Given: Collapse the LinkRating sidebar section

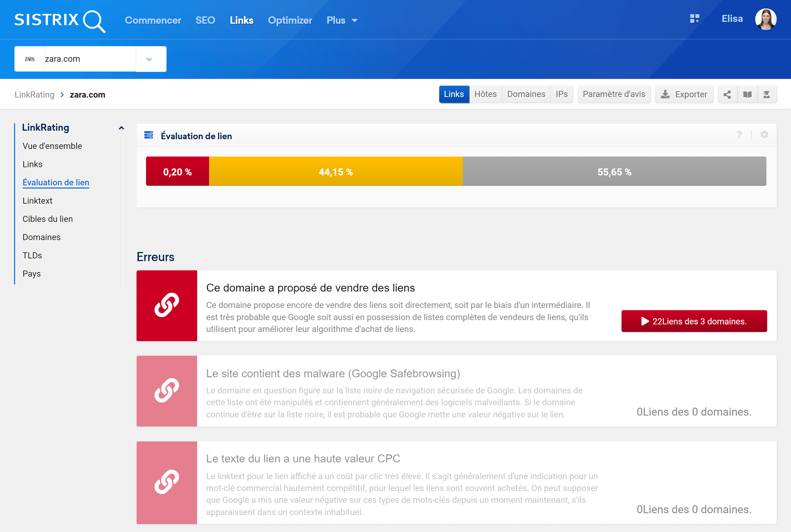Looking at the screenshot, I should point(121,128).
